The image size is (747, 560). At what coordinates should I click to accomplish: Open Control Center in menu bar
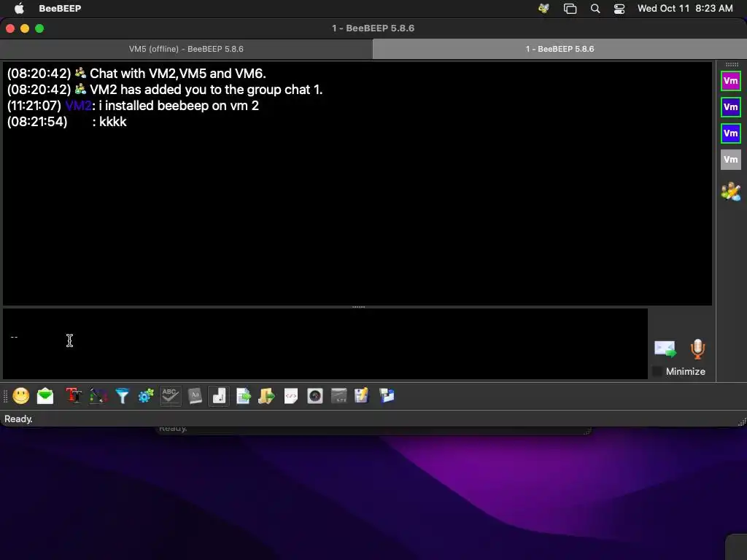click(619, 8)
